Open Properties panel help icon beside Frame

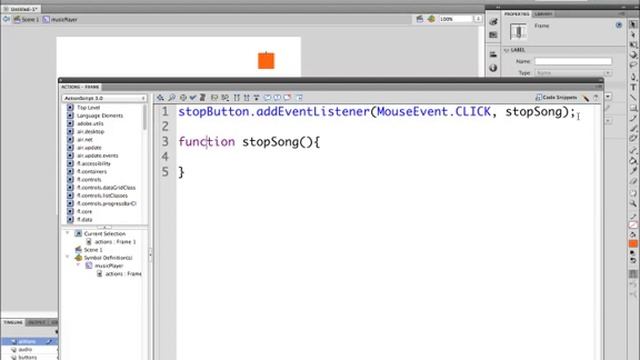tap(619, 25)
